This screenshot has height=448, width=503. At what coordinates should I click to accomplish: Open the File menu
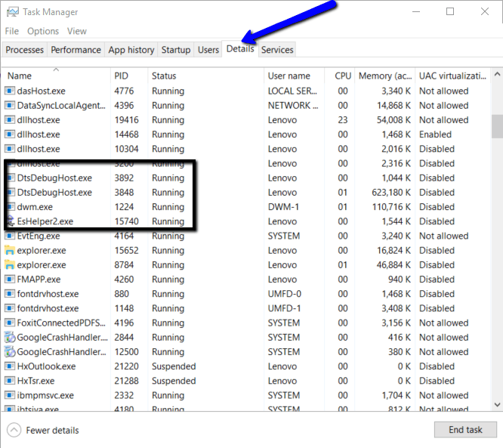tap(12, 31)
